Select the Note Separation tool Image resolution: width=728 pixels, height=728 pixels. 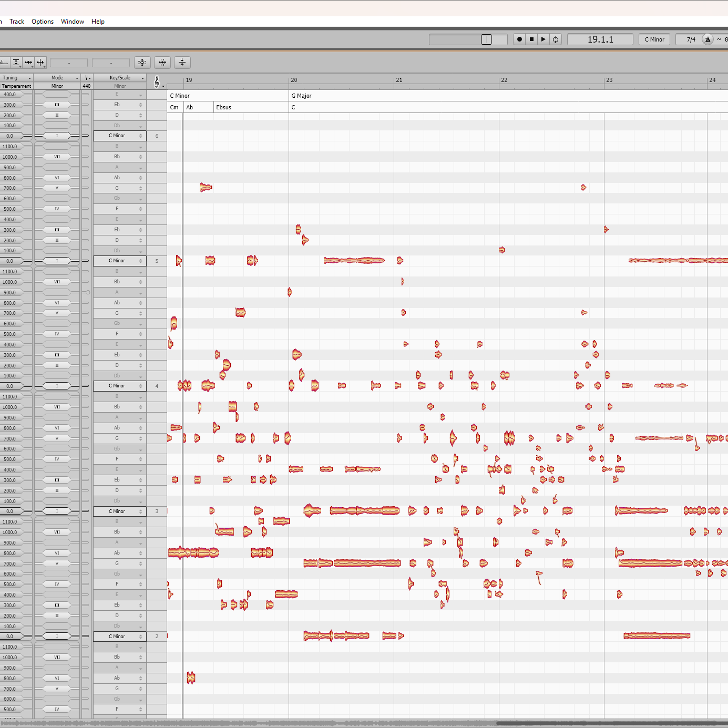40,63
